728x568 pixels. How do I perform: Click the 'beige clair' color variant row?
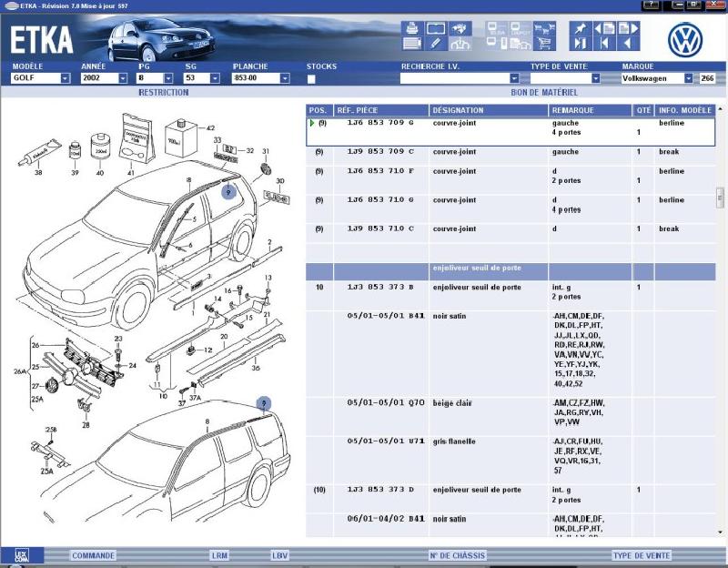pos(511,417)
